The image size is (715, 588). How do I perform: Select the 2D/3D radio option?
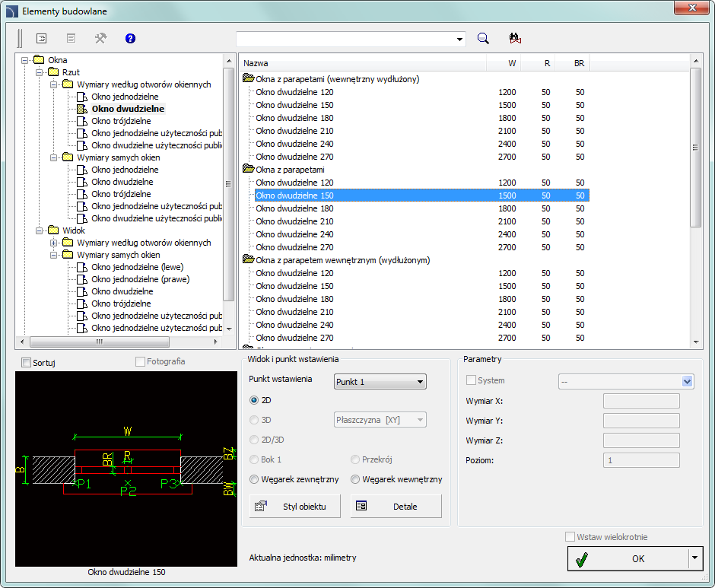tap(254, 440)
